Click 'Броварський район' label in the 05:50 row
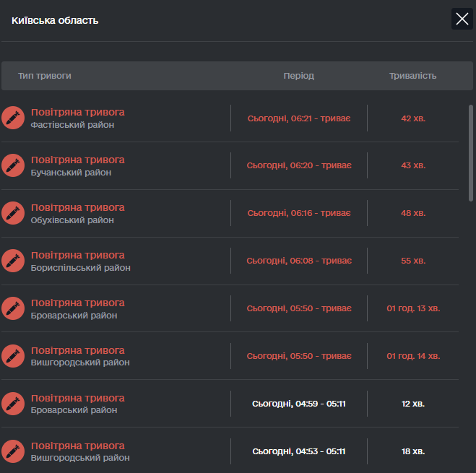Image resolution: width=476 pixels, height=473 pixels. [74, 316]
